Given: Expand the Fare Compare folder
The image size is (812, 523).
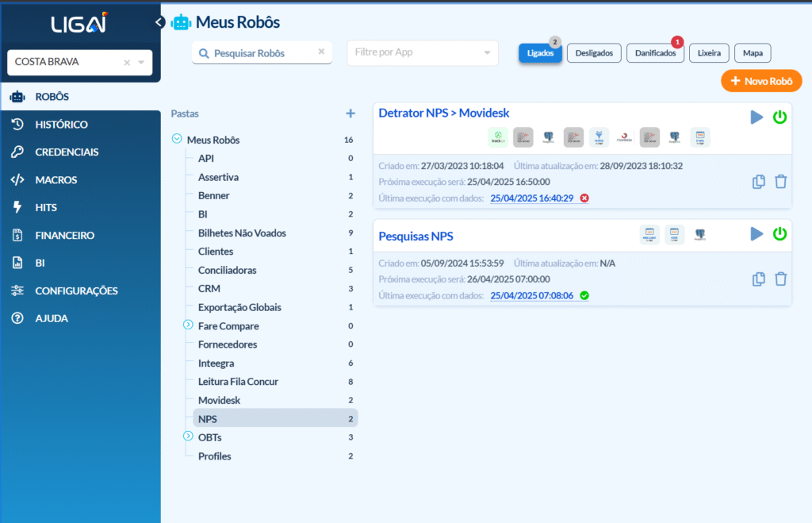Looking at the screenshot, I should (188, 325).
